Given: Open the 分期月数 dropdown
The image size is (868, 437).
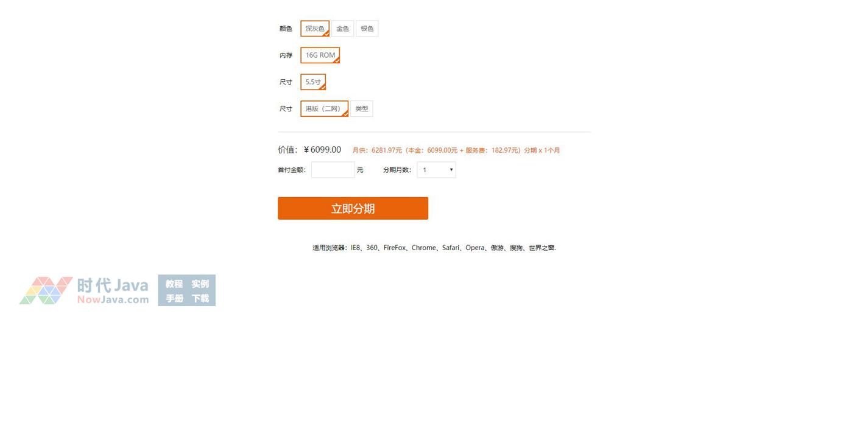Looking at the screenshot, I should click(436, 170).
